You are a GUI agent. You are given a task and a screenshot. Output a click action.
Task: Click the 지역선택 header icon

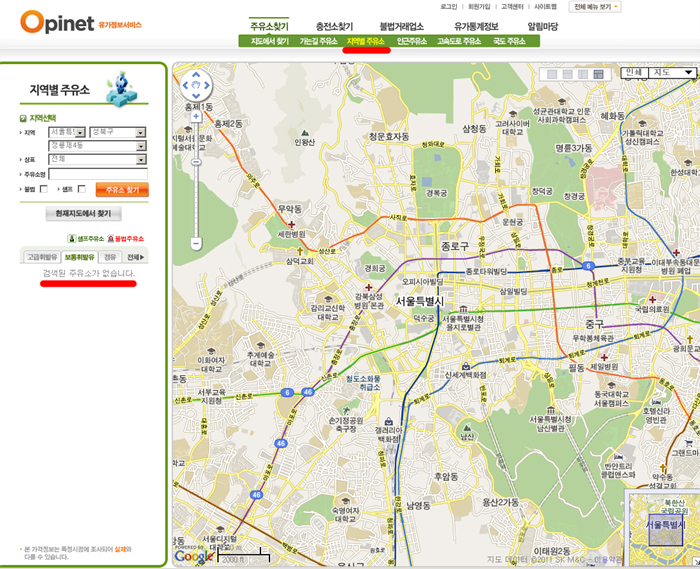point(23,118)
